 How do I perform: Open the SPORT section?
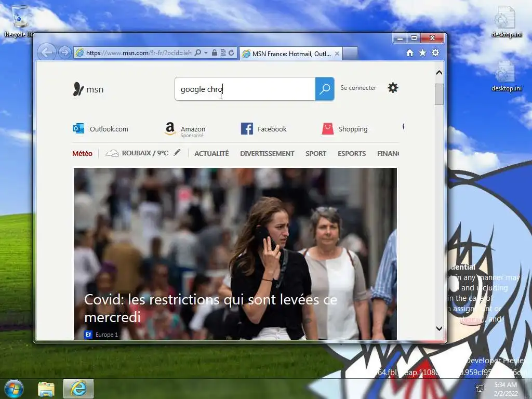[315, 153]
